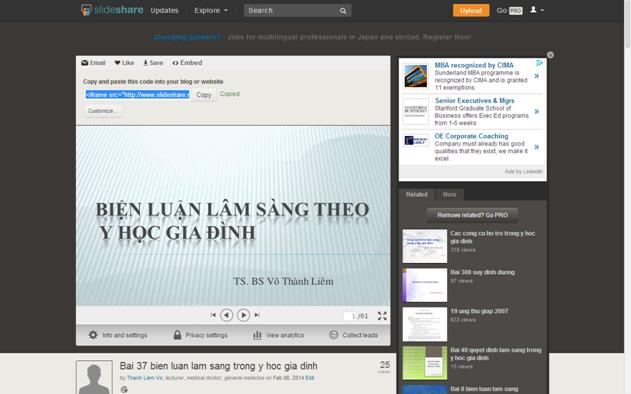
Task: Go to the first slide
Action: click(213, 315)
